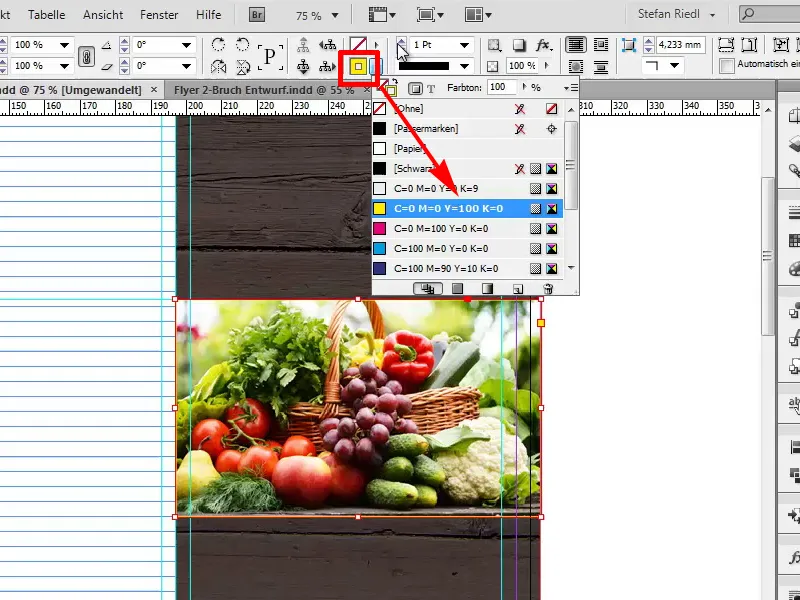Show gradient swatches icon
This screenshot has width=800, height=600.
point(487,289)
